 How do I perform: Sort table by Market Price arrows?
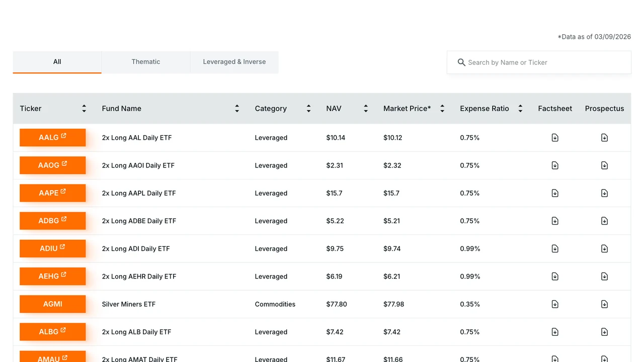(442, 109)
